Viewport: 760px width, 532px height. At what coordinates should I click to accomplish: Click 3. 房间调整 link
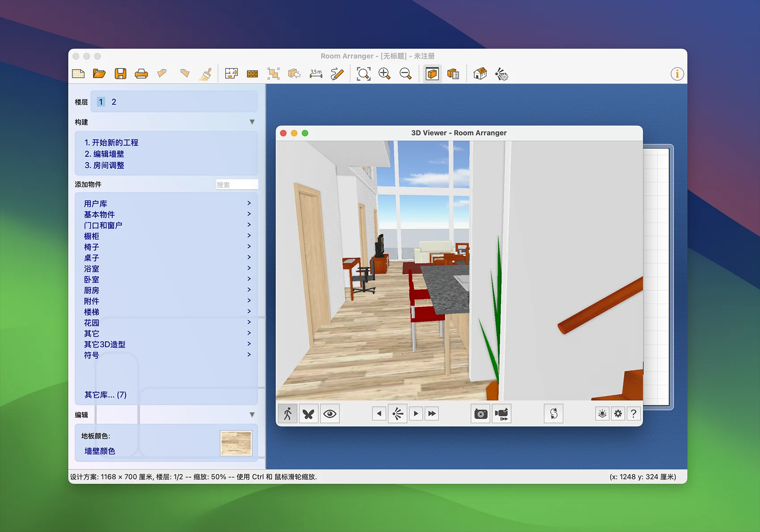tap(104, 165)
